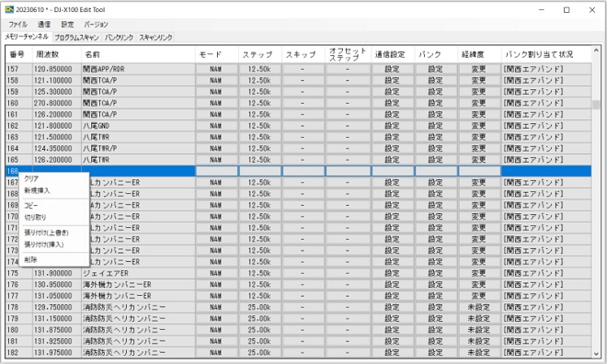Select row number 163
Image resolution: width=607 pixels, height=364 pixels.
[x=19, y=137]
